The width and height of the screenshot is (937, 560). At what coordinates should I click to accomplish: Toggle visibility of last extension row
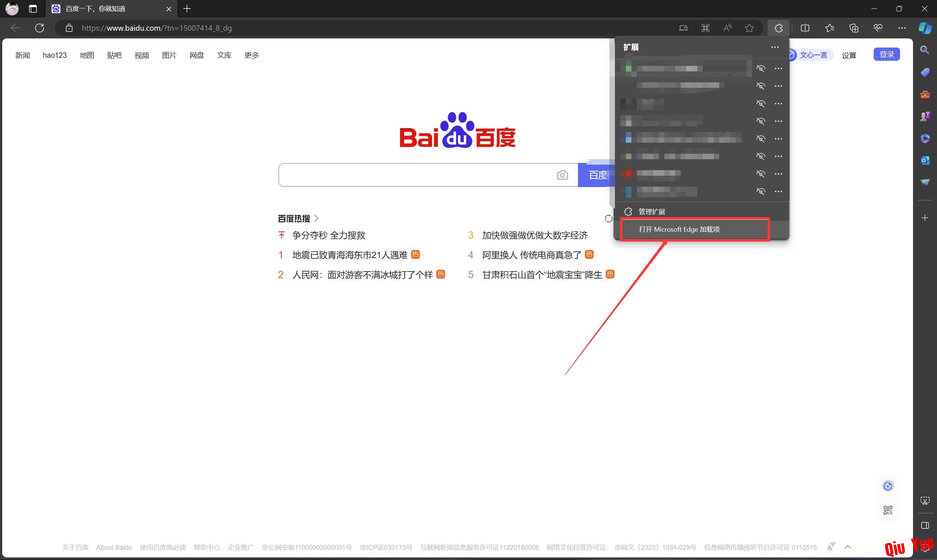(x=761, y=191)
